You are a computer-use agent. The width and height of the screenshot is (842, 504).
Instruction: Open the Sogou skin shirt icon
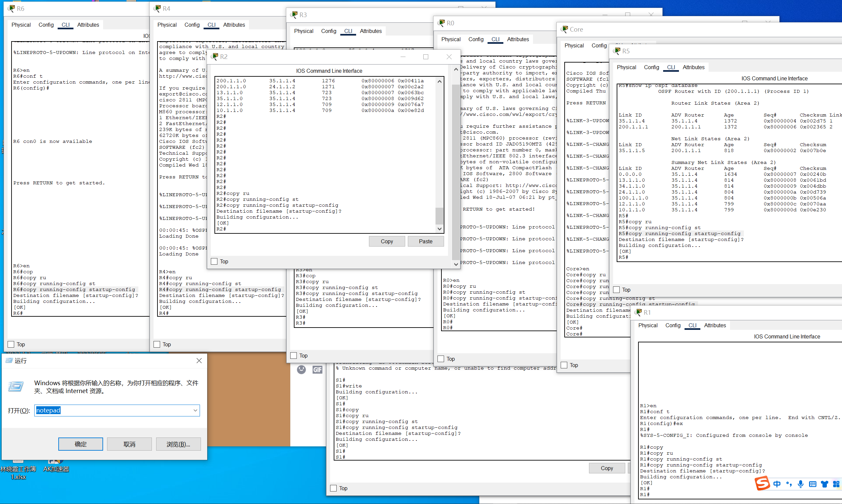[x=824, y=484]
